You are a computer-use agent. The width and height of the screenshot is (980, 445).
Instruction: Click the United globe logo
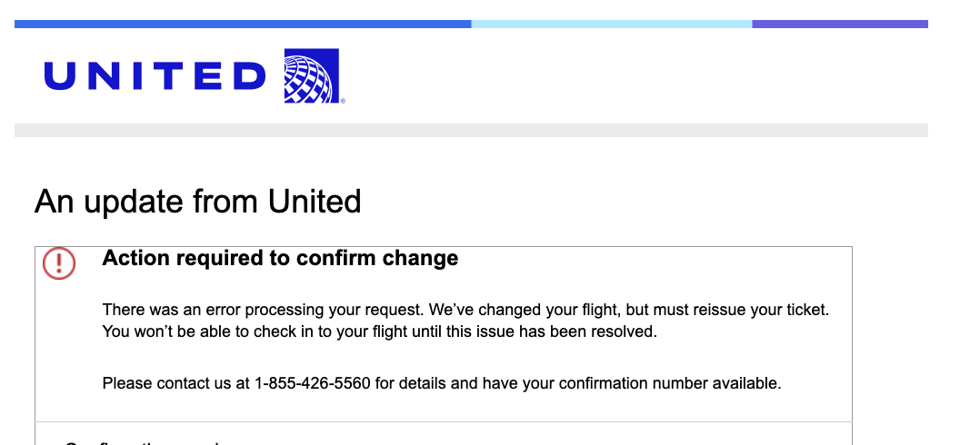point(311,75)
